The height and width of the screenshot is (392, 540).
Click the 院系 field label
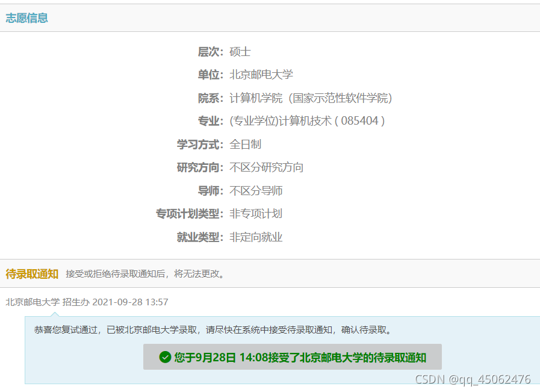(x=211, y=98)
